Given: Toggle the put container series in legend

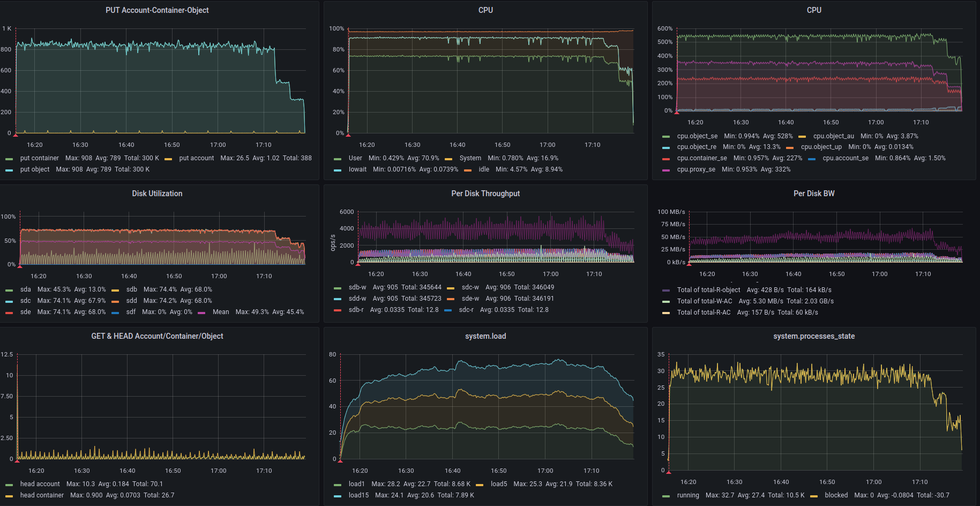Looking at the screenshot, I should click(x=39, y=158).
